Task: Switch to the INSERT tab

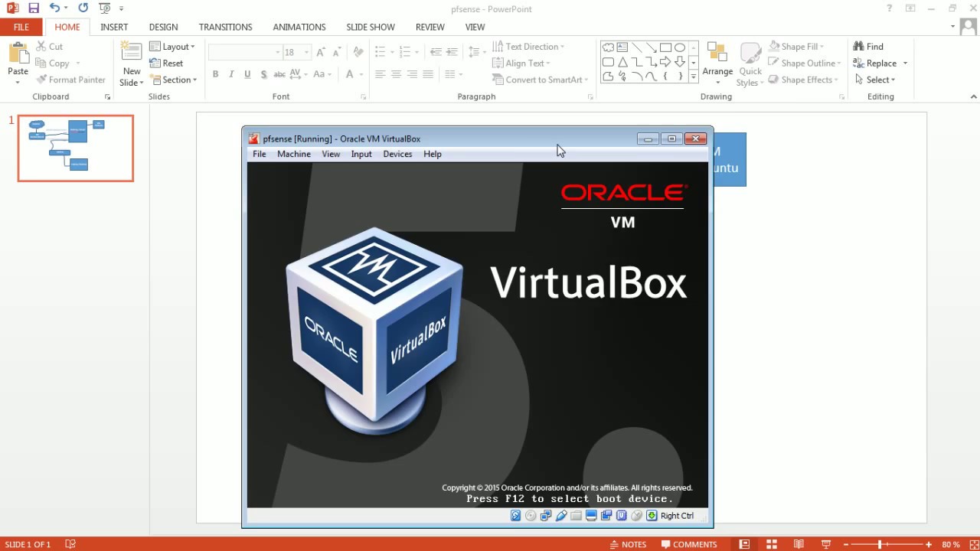Action: pyautogui.click(x=114, y=27)
